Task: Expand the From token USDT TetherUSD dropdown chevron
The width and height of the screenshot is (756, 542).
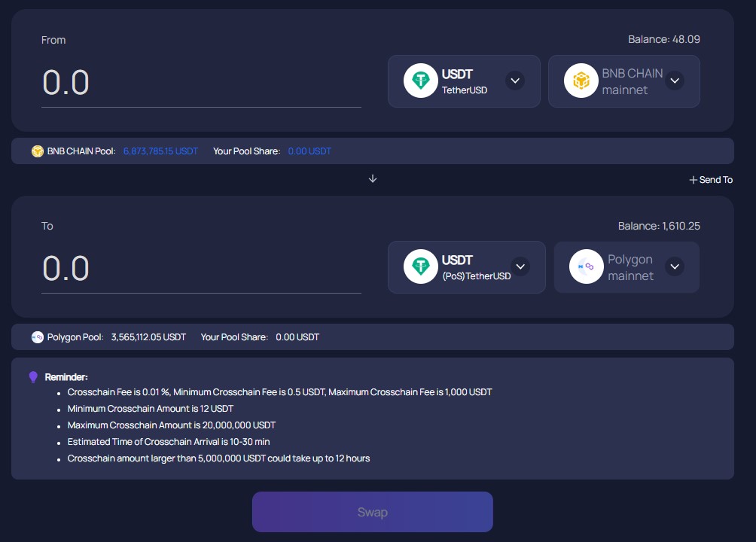Action: [515, 81]
